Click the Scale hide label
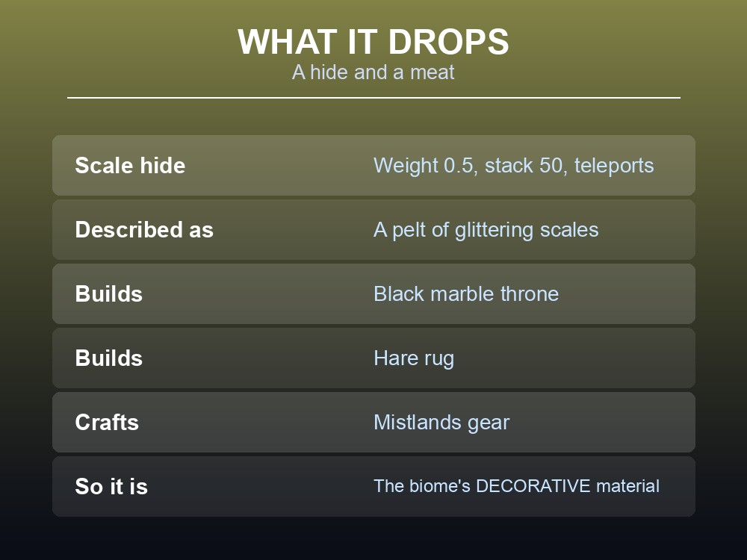747x560 pixels. click(x=130, y=166)
